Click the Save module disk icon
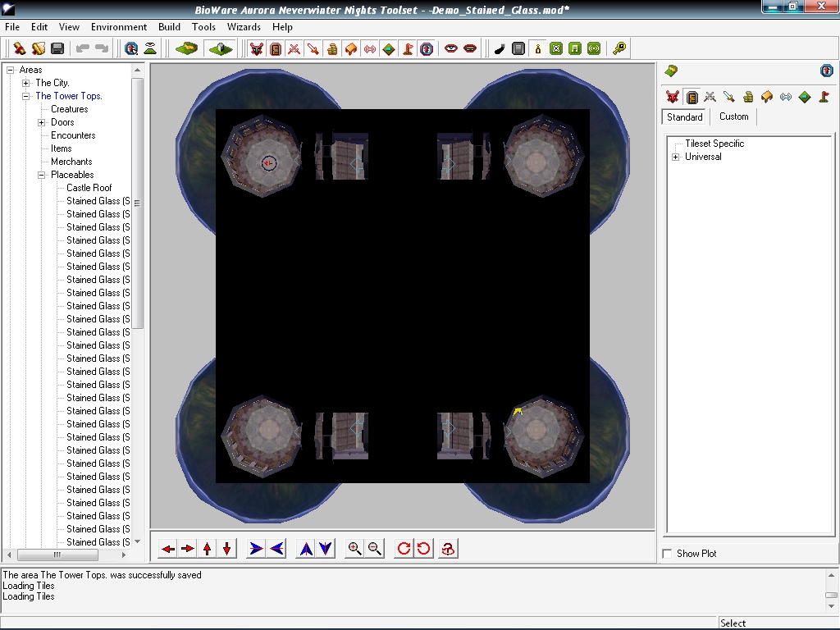The height and width of the screenshot is (630, 840). click(x=57, y=49)
